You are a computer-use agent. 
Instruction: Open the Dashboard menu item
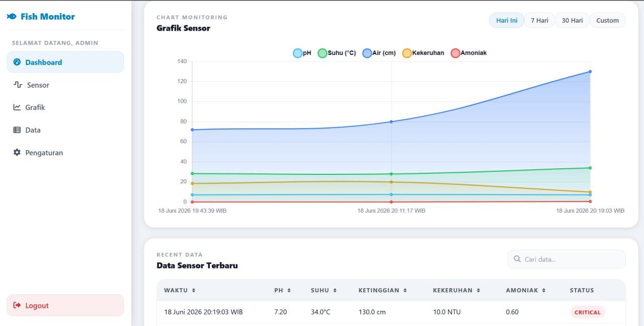pos(65,62)
